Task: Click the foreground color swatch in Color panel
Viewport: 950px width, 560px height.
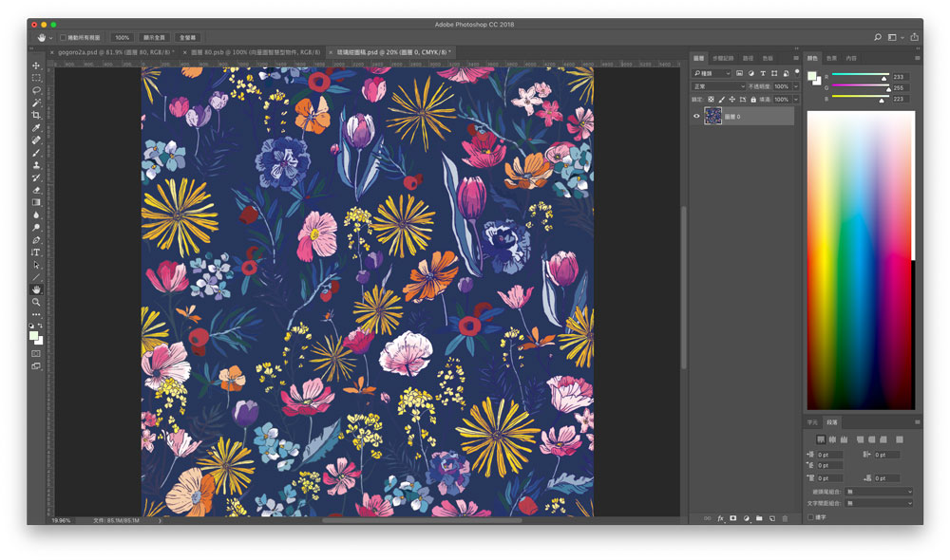Action: (812, 76)
